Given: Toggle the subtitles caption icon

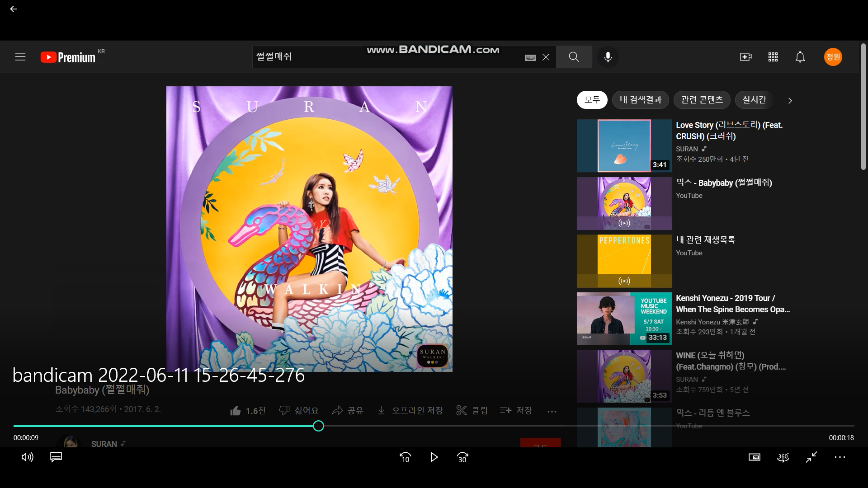Looking at the screenshot, I should [x=56, y=457].
